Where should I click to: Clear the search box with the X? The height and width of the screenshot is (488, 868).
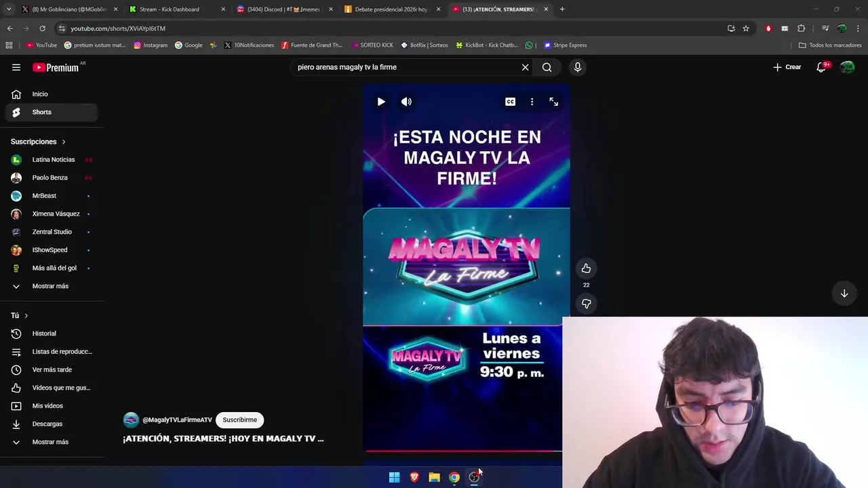[x=525, y=67]
